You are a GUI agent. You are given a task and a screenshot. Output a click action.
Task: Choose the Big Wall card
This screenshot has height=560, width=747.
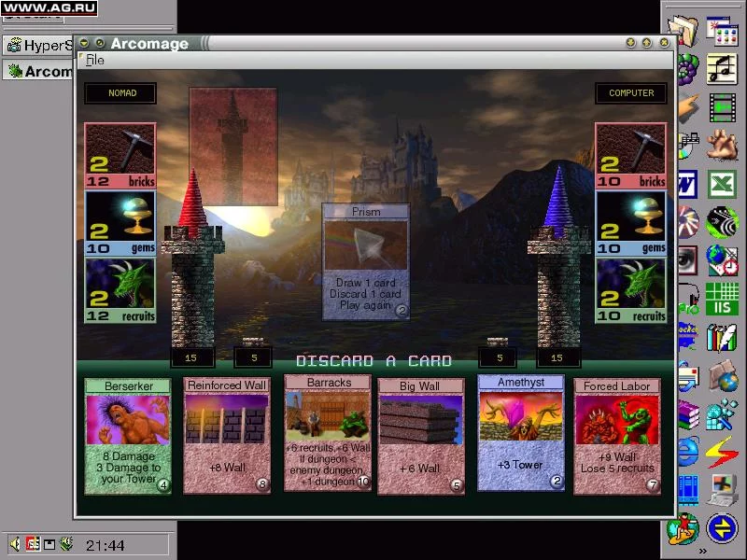pos(421,436)
